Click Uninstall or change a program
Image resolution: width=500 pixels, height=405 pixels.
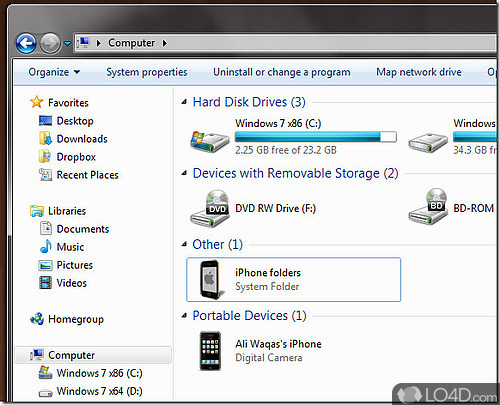(282, 72)
